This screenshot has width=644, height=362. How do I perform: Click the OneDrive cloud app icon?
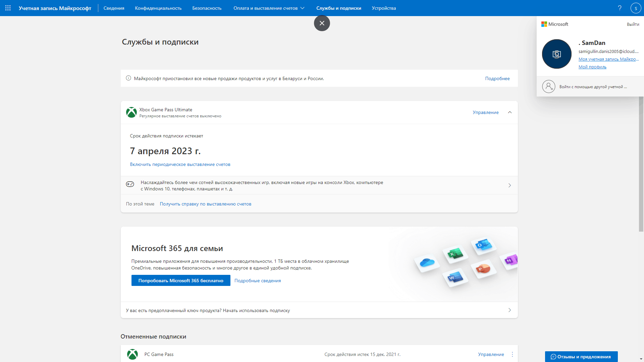click(x=427, y=262)
